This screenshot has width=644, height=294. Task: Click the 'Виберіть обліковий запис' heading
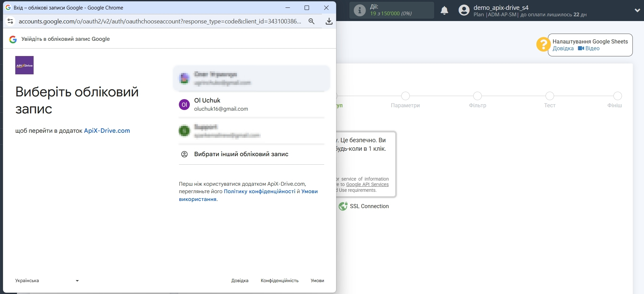(77, 100)
